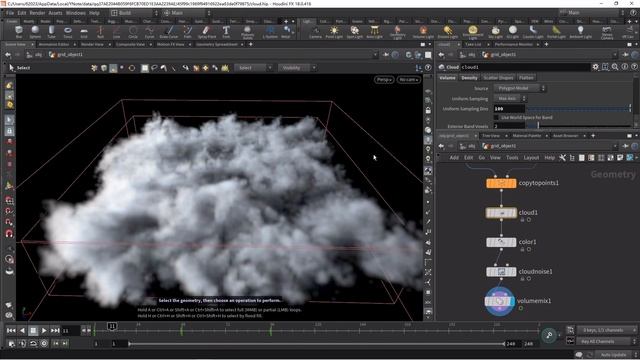Click the network editor wrench icon
Screen dimensions: 640x360
pyautogui.click(x=562, y=158)
